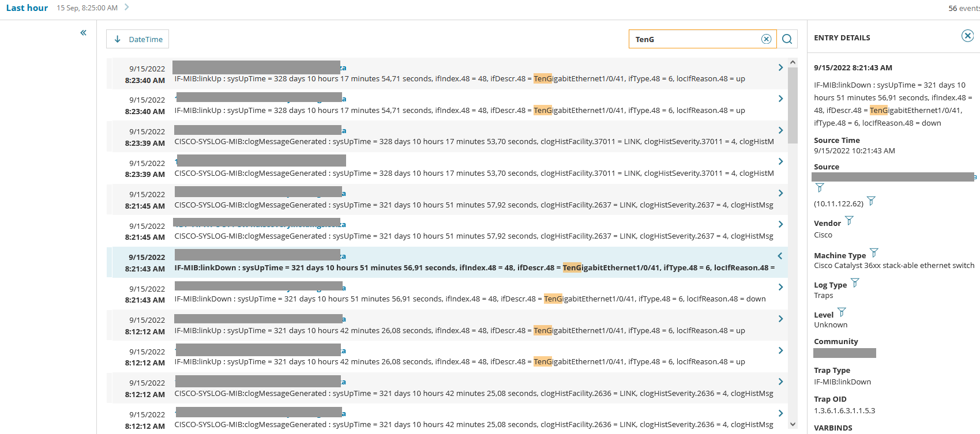980x434 pixels.
Task: Expand the upper 8:23:39 AM clogMessageGenerated entry
Action: (x=780, y=130)
